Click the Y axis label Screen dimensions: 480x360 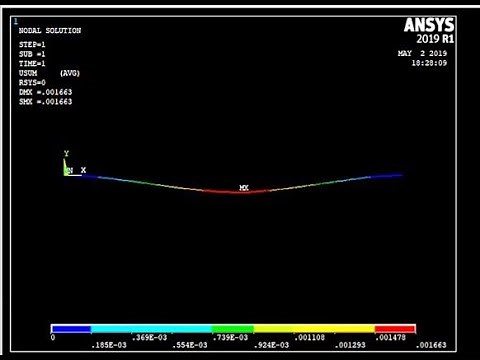click(66, 154)
